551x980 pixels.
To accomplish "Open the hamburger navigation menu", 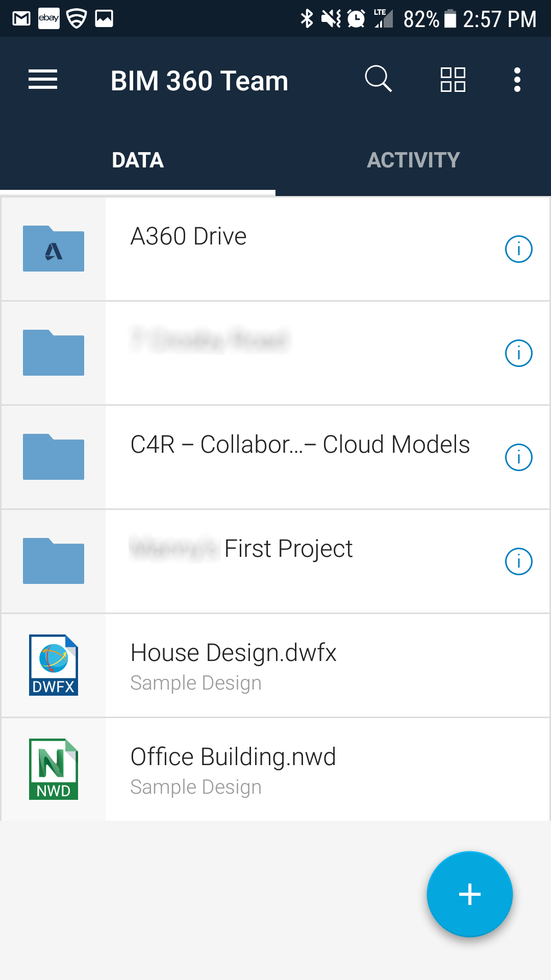I will [43, 80].
